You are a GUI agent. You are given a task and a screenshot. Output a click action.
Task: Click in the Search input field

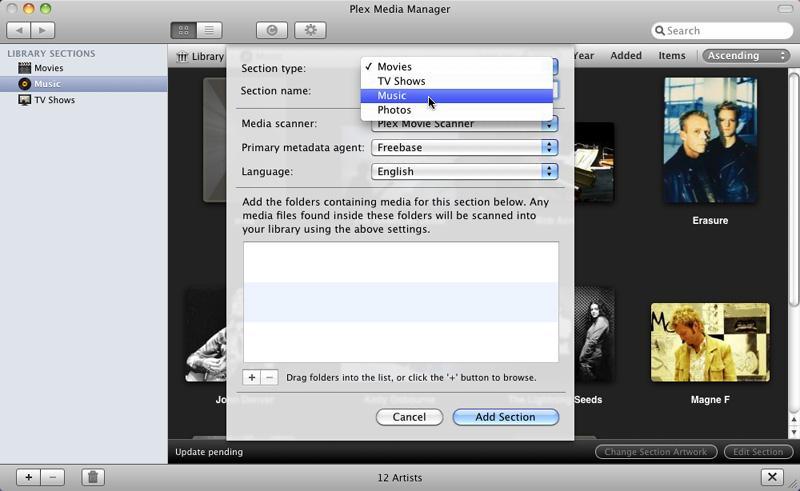pos(722,31)
